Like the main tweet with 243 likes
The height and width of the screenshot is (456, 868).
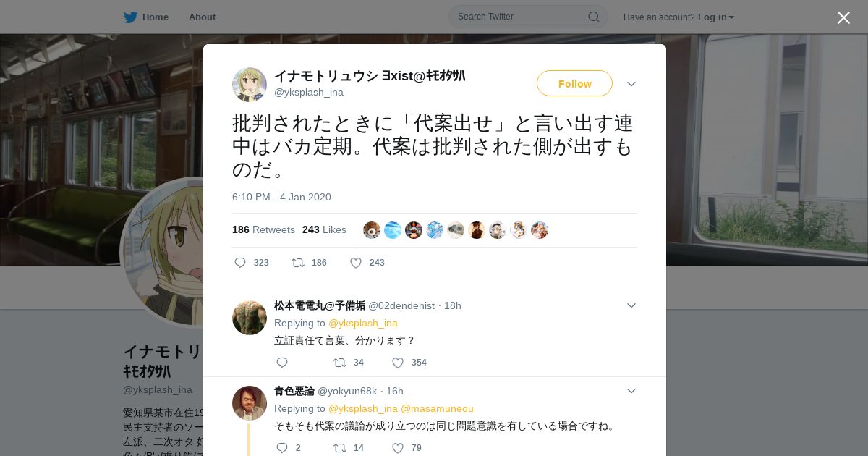[x=356, y=263]
